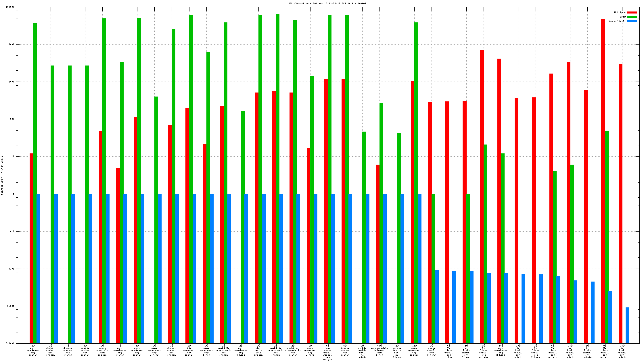The width and height of the screenshot is (644, 362).
Task: Click the psbl.surriel.com origin x-axis label
Action: point(102,350)
